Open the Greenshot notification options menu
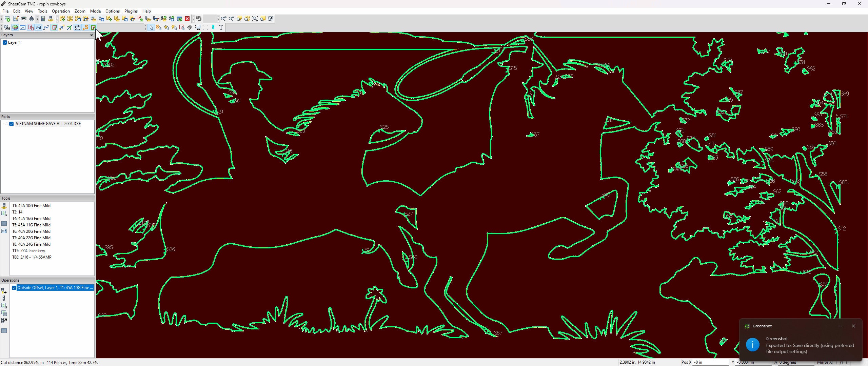Viewport: 868px width, 366px height. tap(840, 326)
